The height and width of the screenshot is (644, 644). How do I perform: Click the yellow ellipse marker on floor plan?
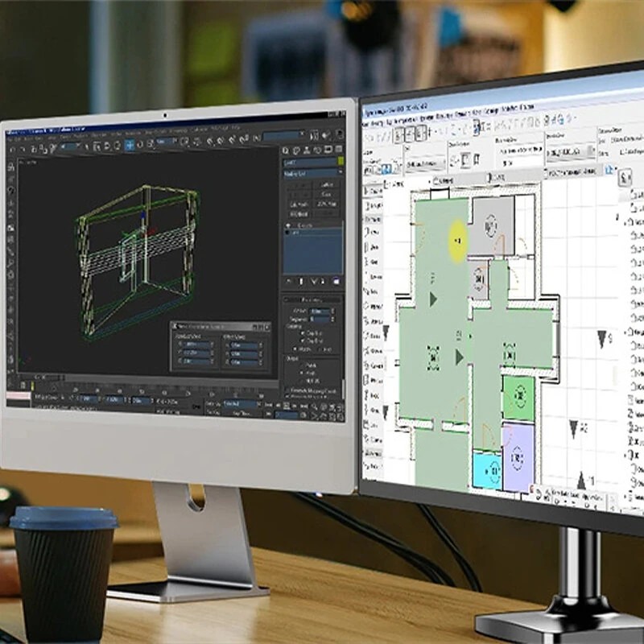tap(457, 240)
